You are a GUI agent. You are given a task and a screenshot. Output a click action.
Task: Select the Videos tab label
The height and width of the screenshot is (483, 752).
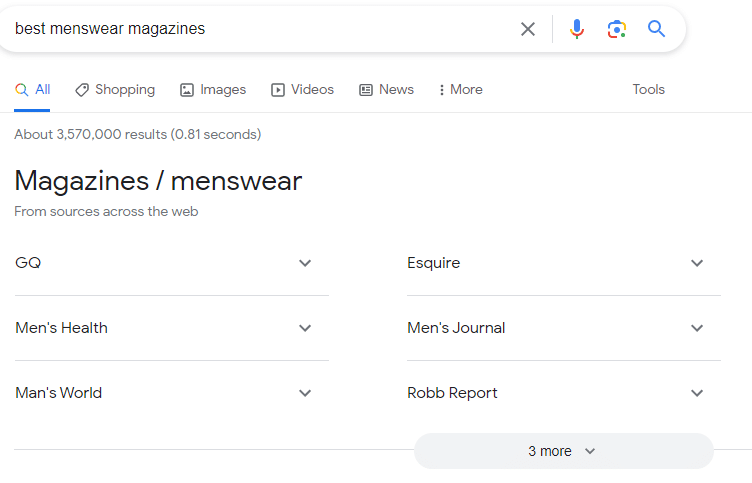pos(312,90)
